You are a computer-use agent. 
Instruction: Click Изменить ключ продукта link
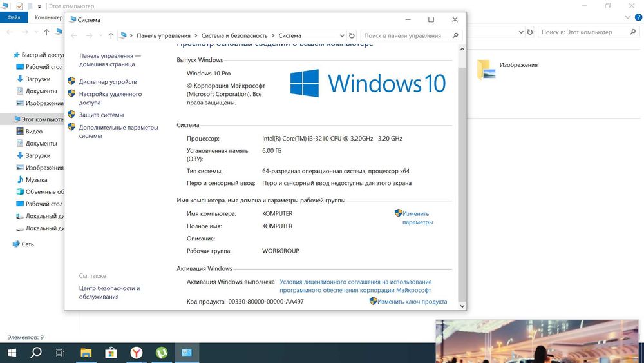point(412,302)
